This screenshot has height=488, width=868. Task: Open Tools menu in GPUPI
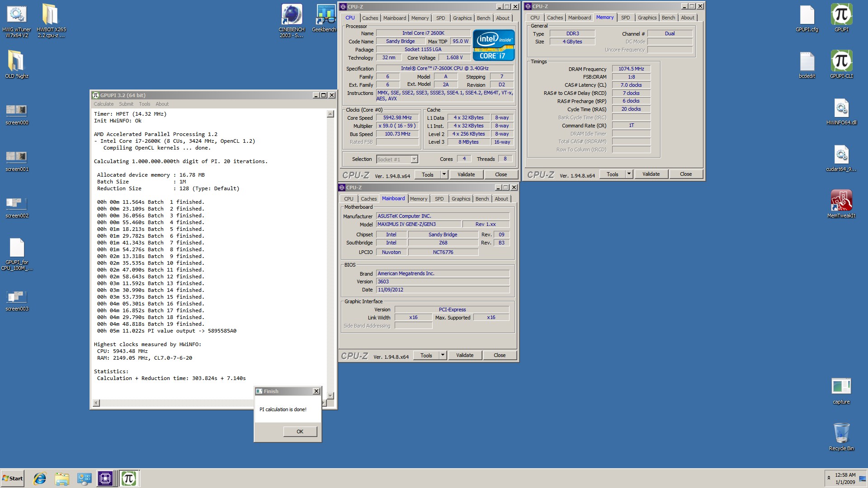[144, 104]
